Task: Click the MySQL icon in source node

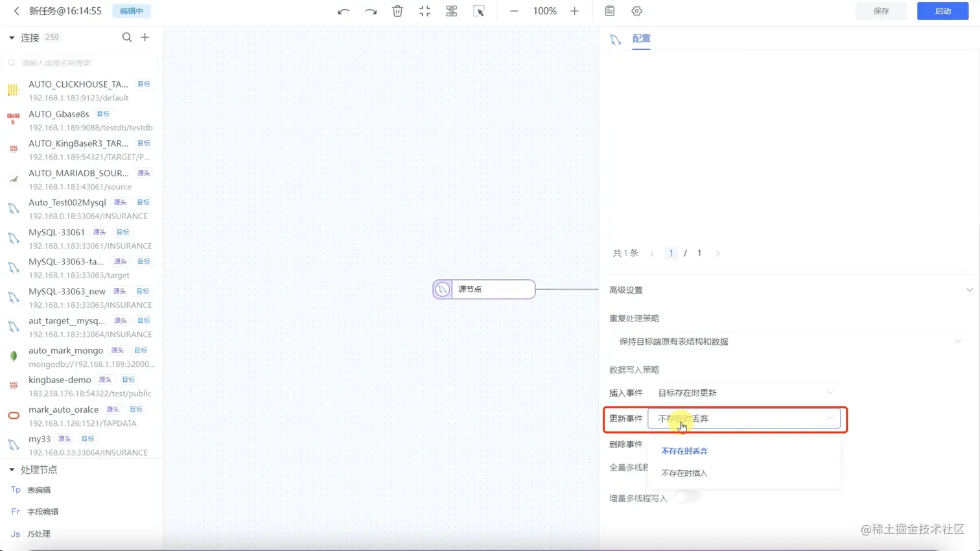Action: pos(443,289)
